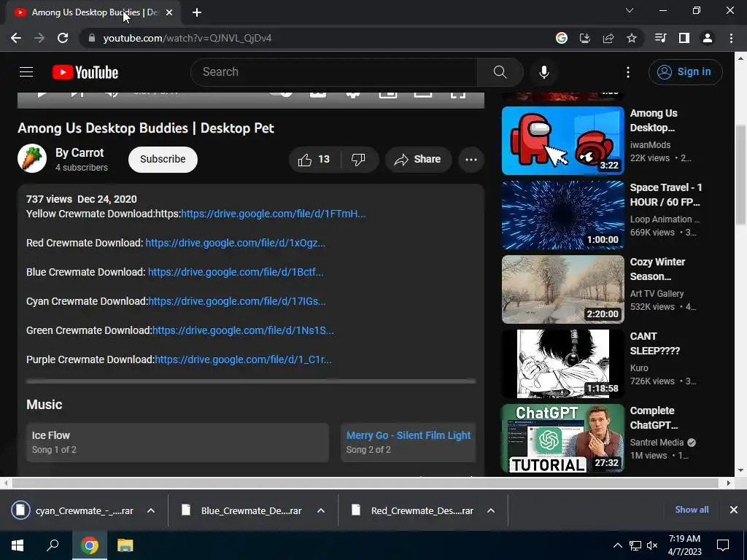Open YouTube settings three-dot menu
This screenshot has height=560, width=747.
point(628,72)
